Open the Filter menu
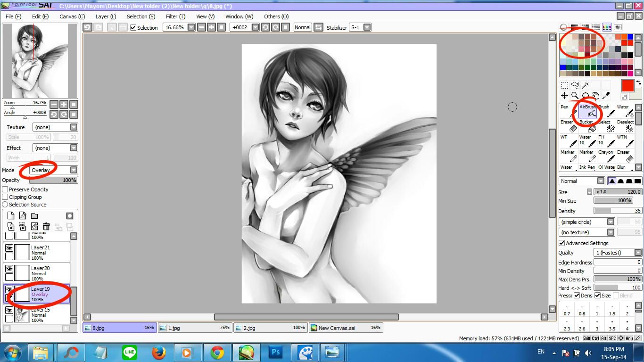 [x=175, y=16]
